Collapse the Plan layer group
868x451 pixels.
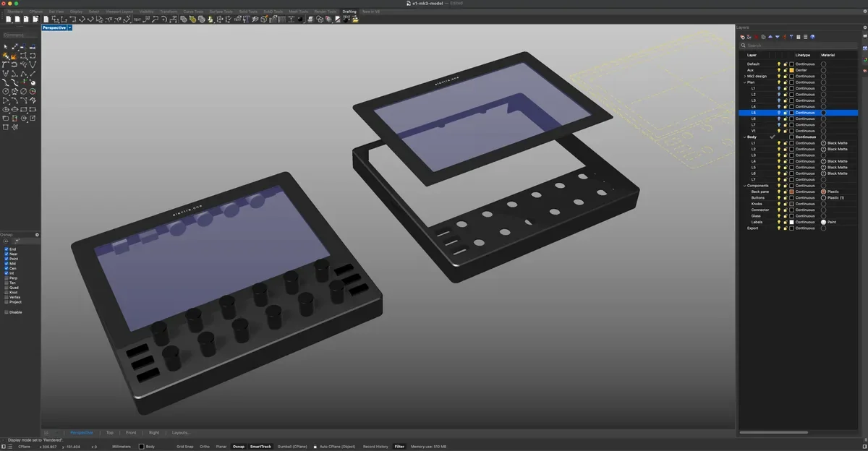click(x=744, y=82)
